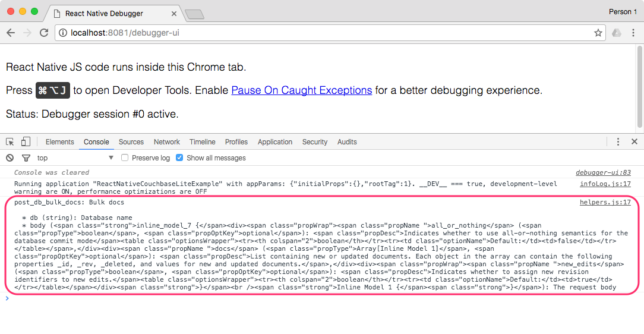Screen dimensions: 644x334
Task: Click the site info icon in address bar
Action: pos(63,33)
